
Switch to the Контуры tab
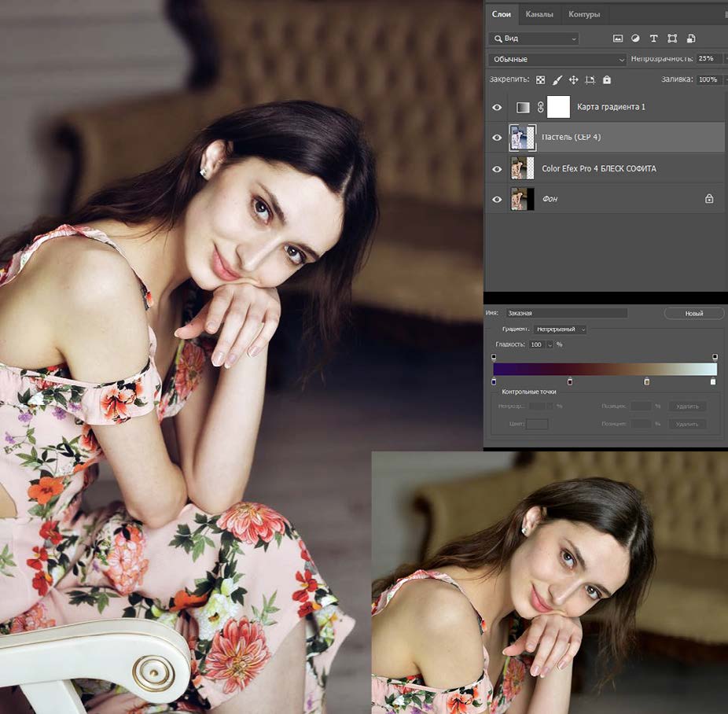[x=584, y=14]
